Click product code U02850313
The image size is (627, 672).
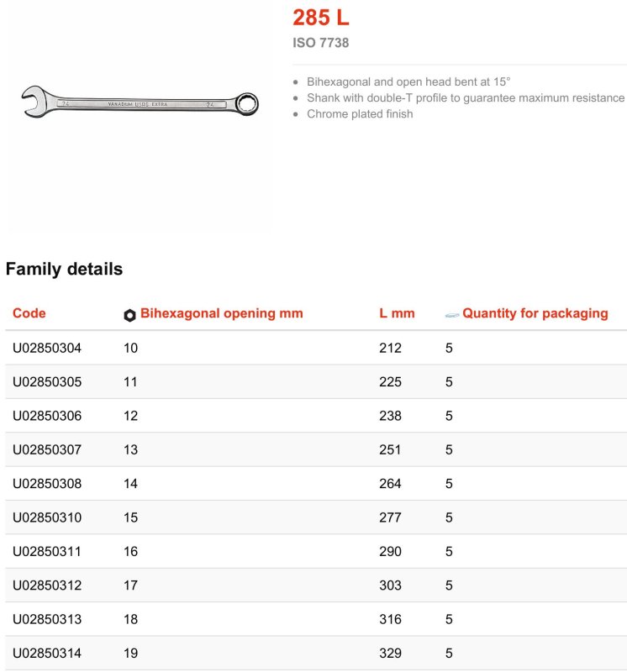(x=47, y=620)
